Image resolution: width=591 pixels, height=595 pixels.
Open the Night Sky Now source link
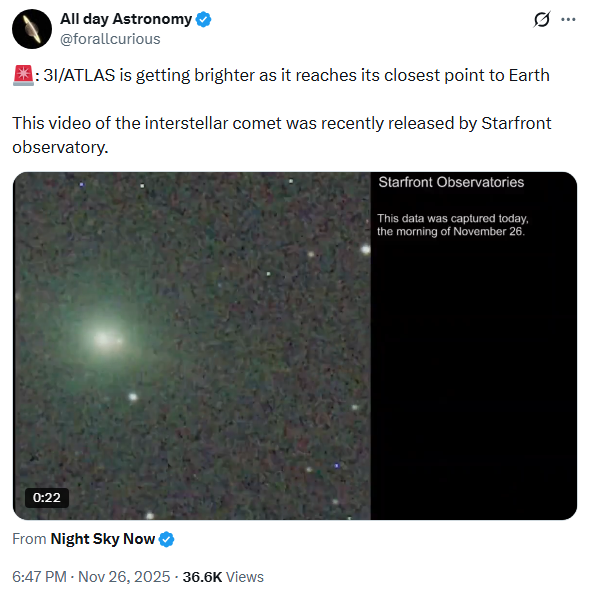click(x=102, y=539)
